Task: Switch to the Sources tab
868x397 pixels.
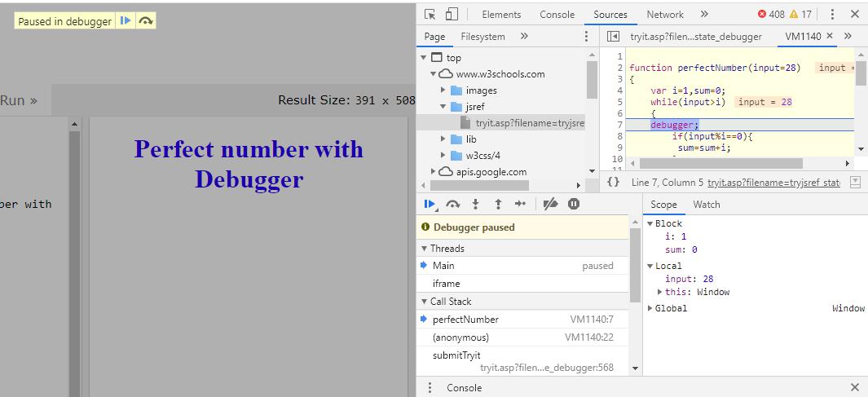Action: (x=610, y=15)
